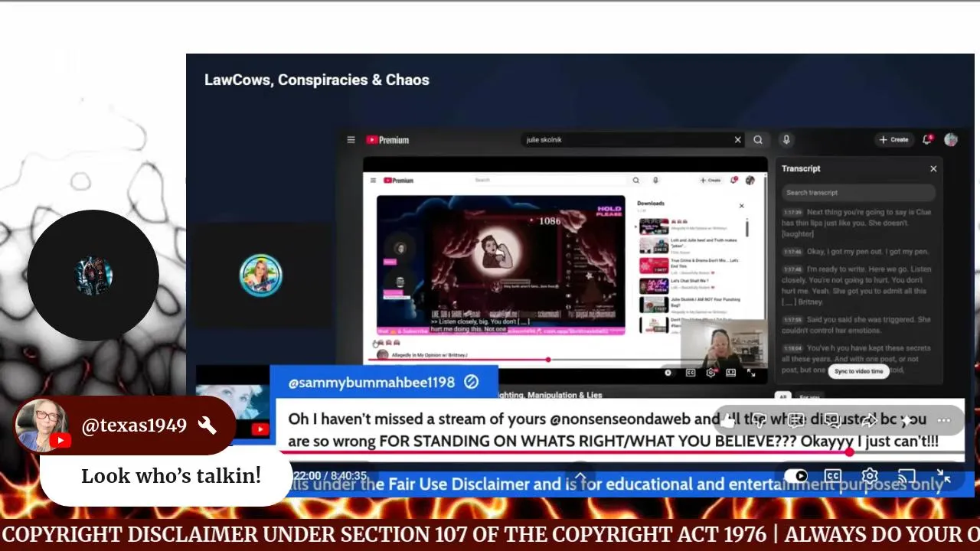
Task: Run the search with magnifier icon
Action: [x=758, y=140]
